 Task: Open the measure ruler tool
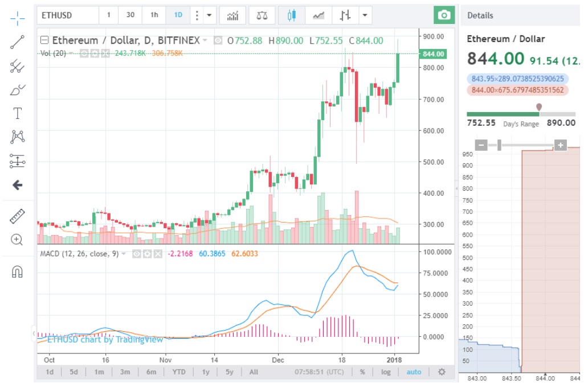(18, 216)
